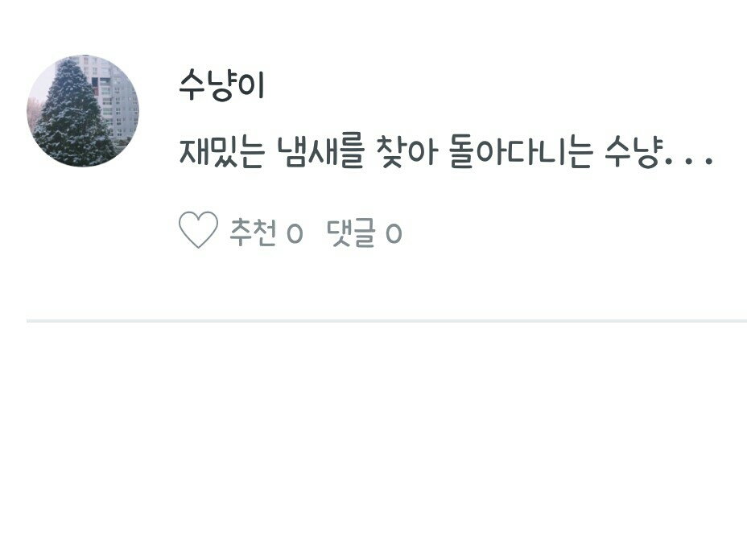Click the truncated 수냥 at the bio end
The width and height of the screenshot is (747, 560).
634,152
